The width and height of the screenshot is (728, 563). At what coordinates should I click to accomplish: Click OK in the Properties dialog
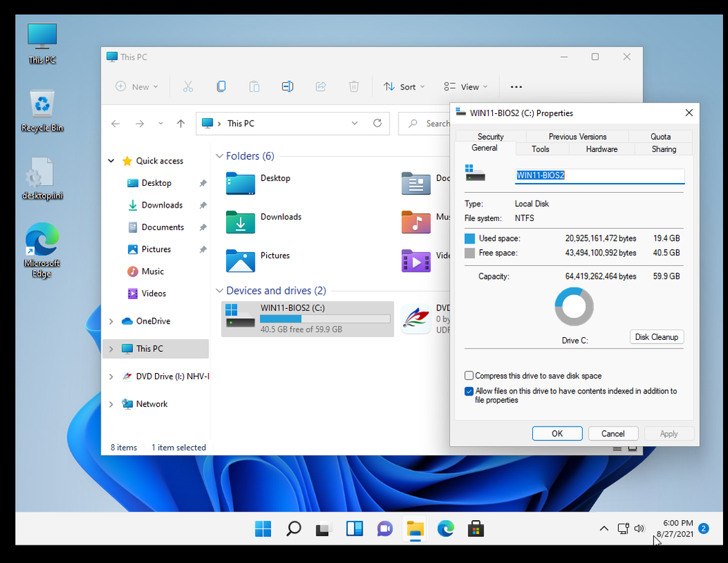(x=557, y=434)
